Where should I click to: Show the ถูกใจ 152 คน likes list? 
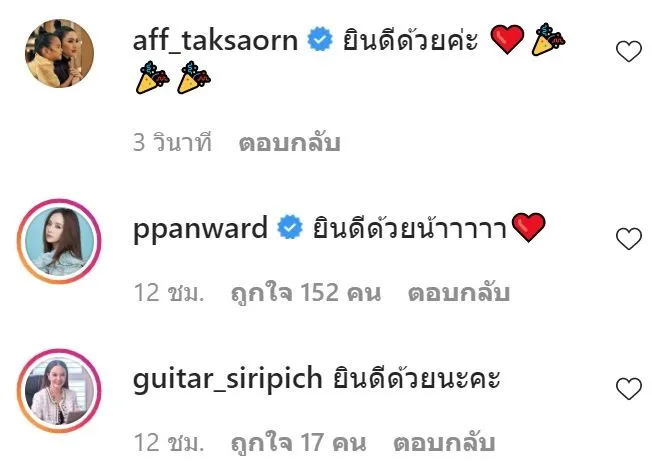[x=306, y=293]
